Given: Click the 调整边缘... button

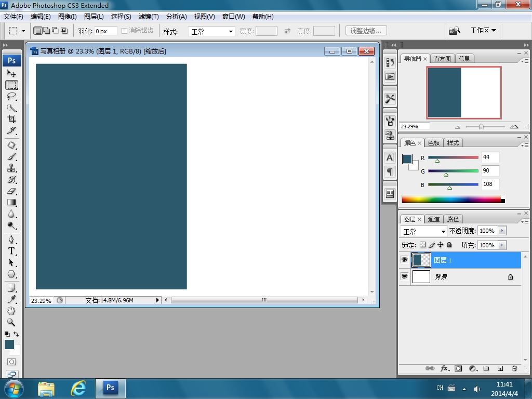Looking at the screenshot, I should (x=366, y=31).
